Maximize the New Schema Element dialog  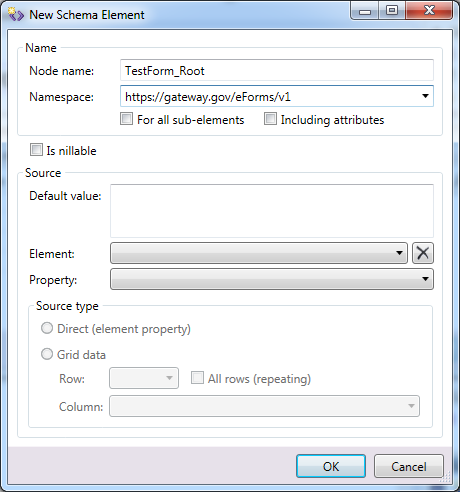[x=392, y=11]
